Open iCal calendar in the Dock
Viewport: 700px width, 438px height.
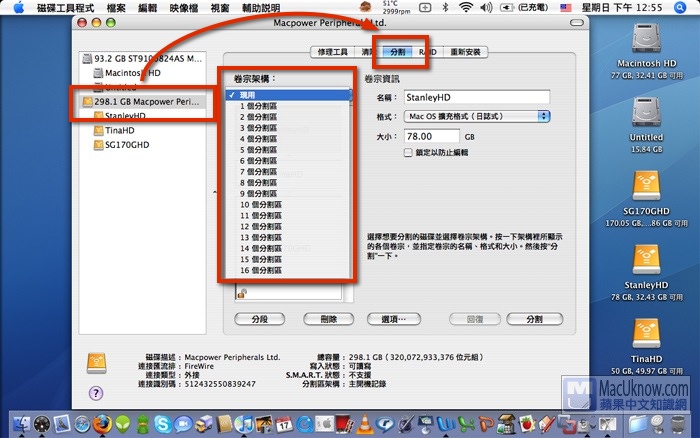(x=284, y=424)
